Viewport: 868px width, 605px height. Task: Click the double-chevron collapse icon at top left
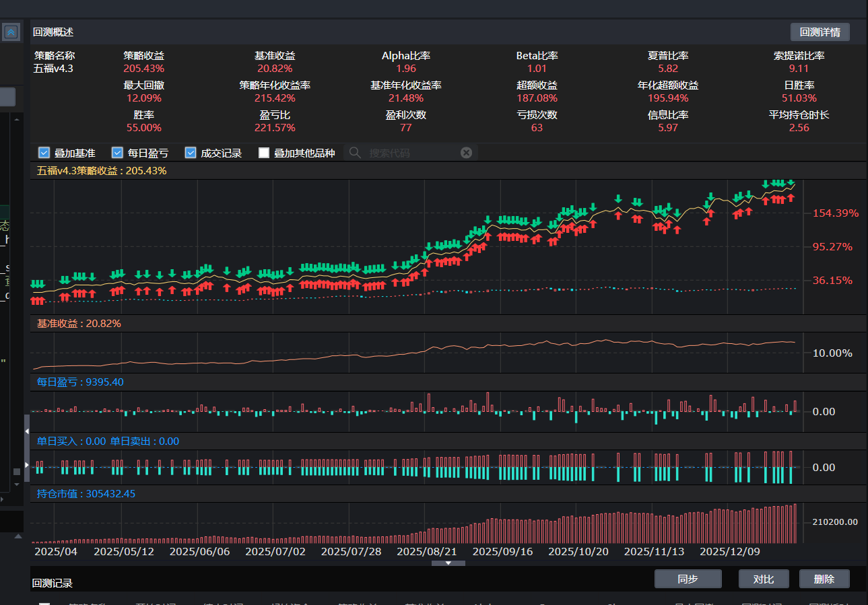(x=11, y=32)
